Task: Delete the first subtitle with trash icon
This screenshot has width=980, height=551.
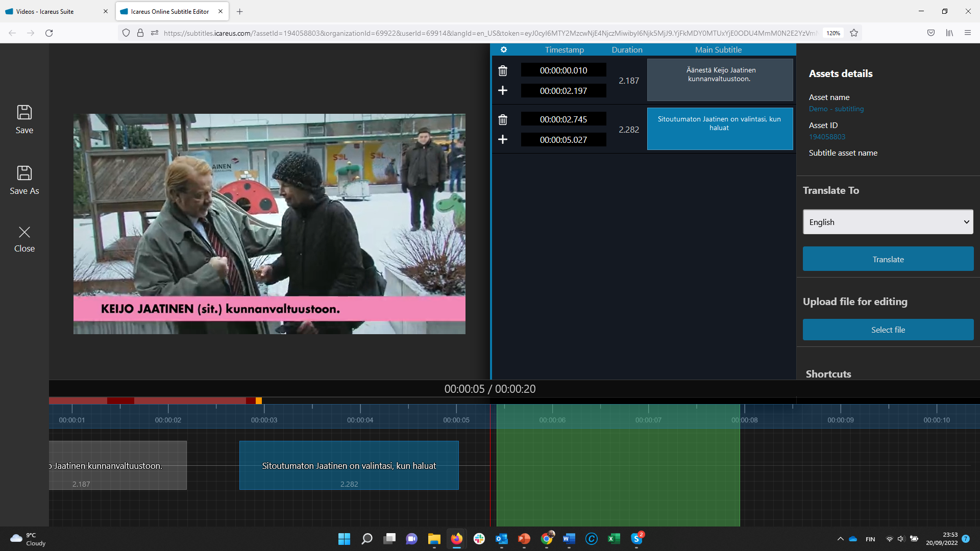Action: click(503, 71)
